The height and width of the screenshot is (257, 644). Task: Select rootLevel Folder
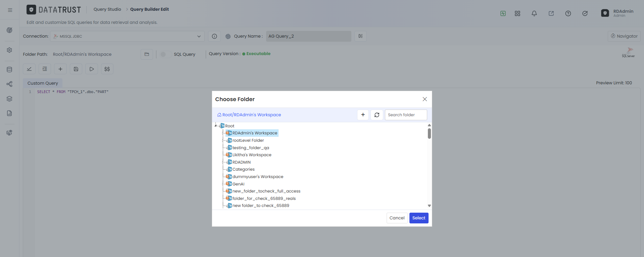[248, 140]
